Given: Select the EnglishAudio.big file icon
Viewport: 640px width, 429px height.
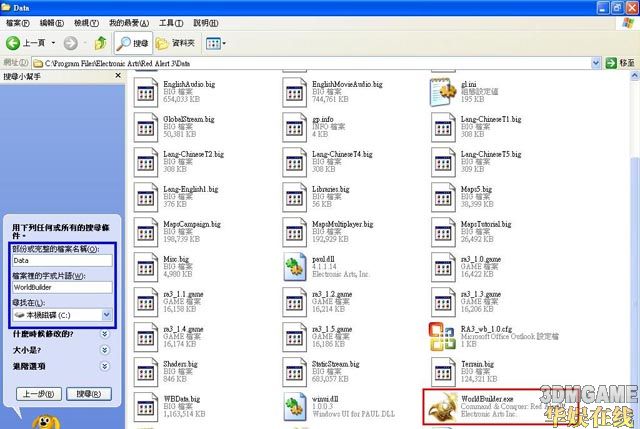Looking at the screenshot, I should (x=145, y=92).
